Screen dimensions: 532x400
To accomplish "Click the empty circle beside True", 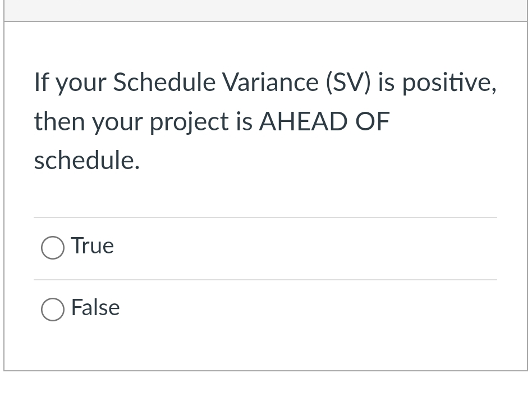I will click(52, 247).
